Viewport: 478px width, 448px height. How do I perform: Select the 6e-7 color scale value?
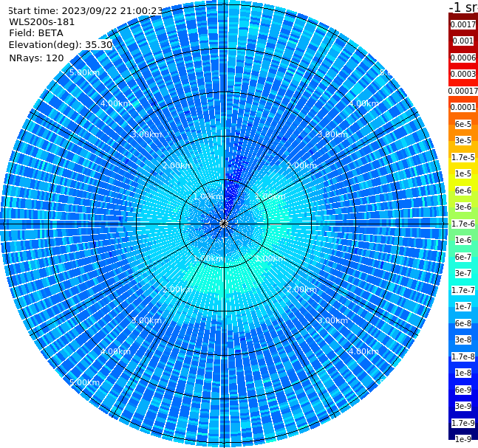pos(463,257)
